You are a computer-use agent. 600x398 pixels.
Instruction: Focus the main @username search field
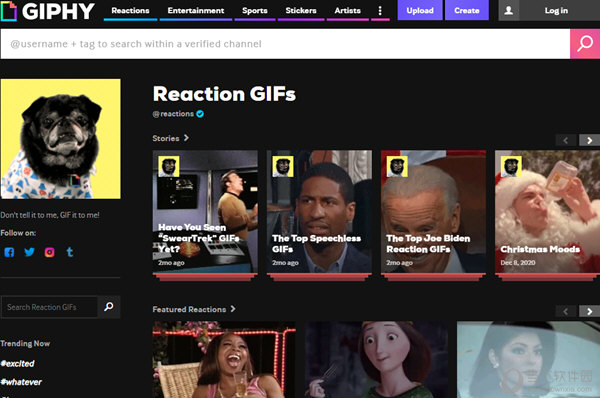(x=285, y=44)
